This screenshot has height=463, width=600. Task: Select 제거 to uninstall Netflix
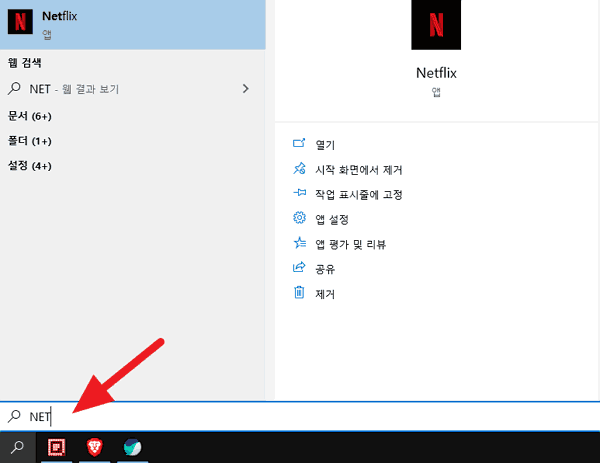coord(325,294)
